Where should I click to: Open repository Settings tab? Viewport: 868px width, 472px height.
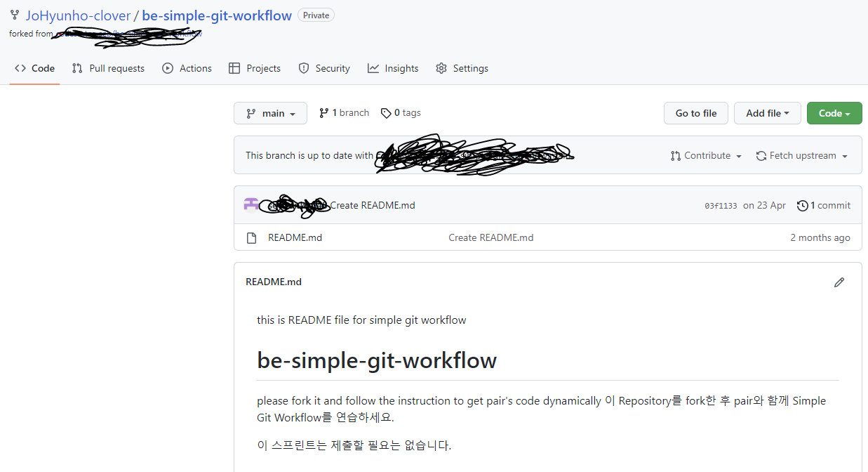click(462, 68)
